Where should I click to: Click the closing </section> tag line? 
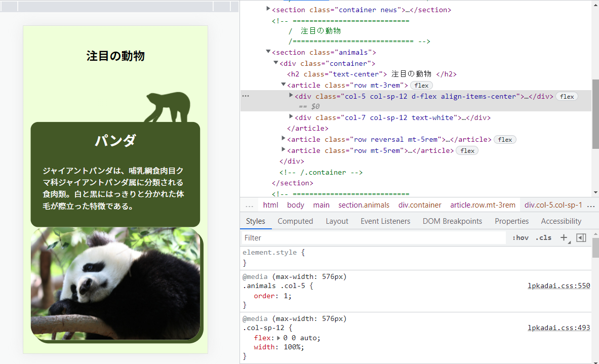(x=293, y=183)
